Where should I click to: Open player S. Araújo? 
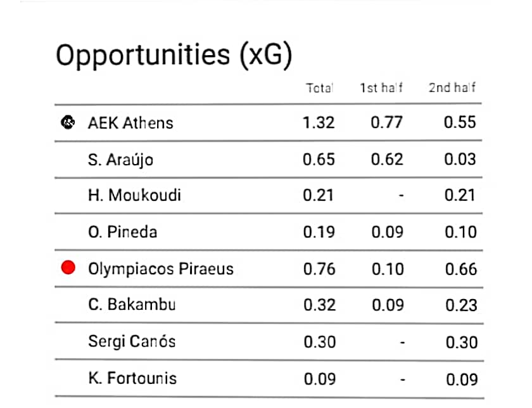[120, 160]
